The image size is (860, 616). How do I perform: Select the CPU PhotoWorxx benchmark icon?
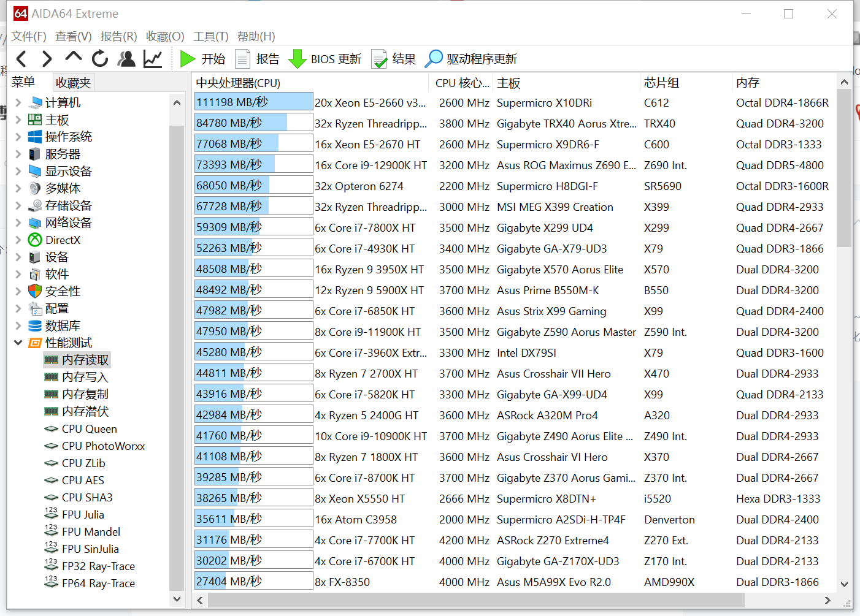(52, 446)
